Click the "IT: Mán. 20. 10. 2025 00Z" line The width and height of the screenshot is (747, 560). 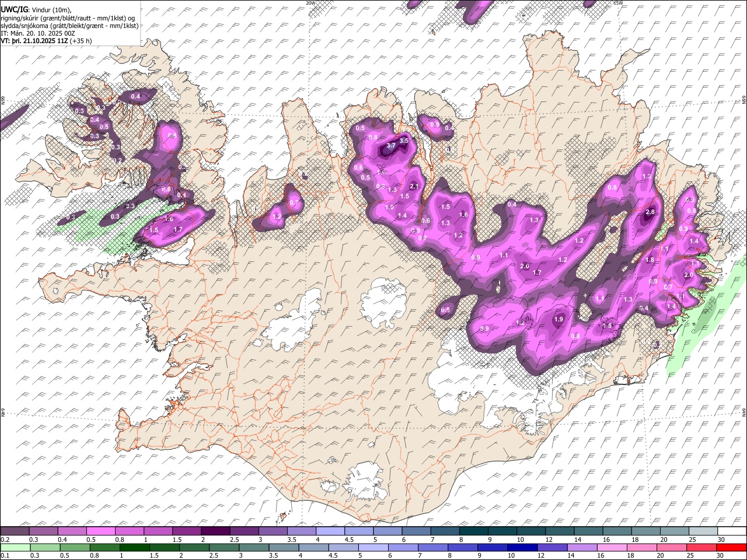click(x=38, y=34)
